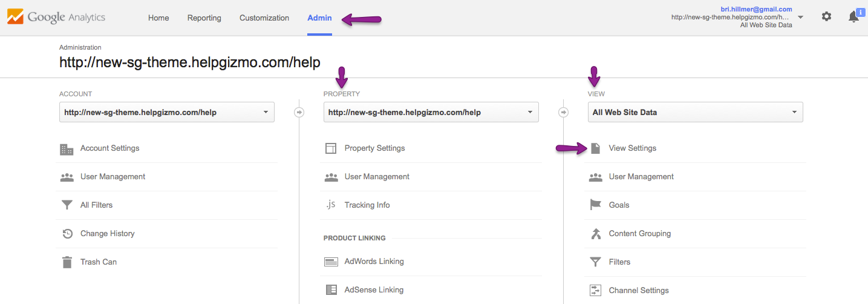The height and width of the screenshot is (304, 868).
Task: Click arrow circle between Property and View
Action: pyautogui.click(x=563, y=112)
